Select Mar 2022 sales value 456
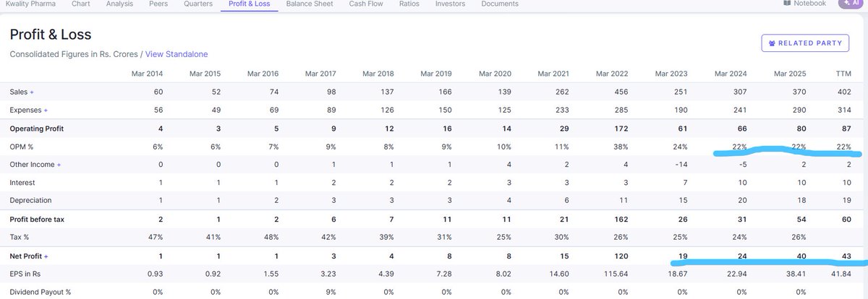This screenshot has height=299, width=868. (x=621, y=92)
